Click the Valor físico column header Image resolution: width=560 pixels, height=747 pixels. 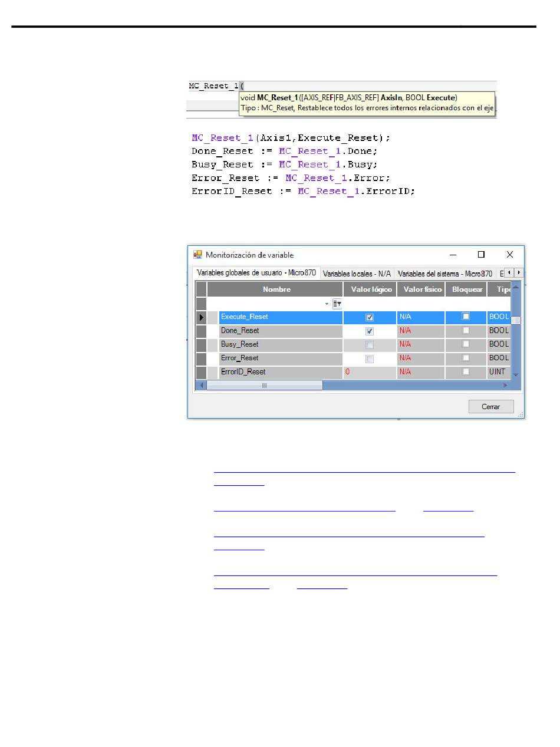[x=422, y=289]
